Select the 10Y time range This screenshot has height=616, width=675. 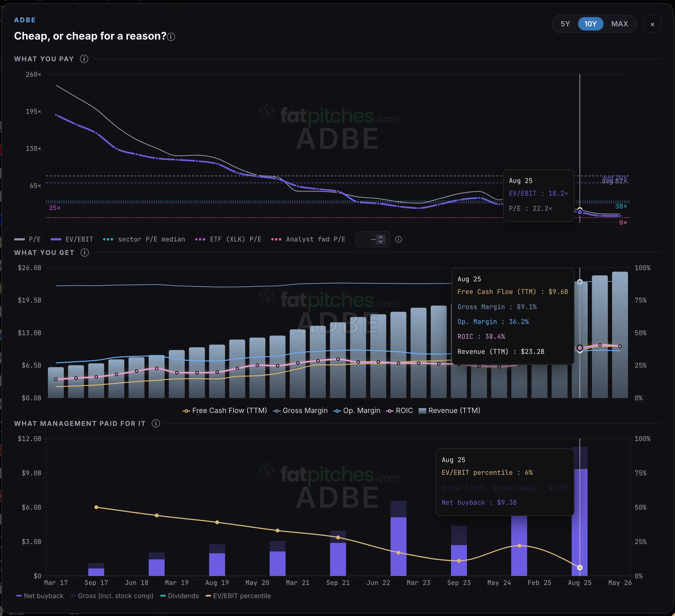pyautogui.click(x=590, y=24)
